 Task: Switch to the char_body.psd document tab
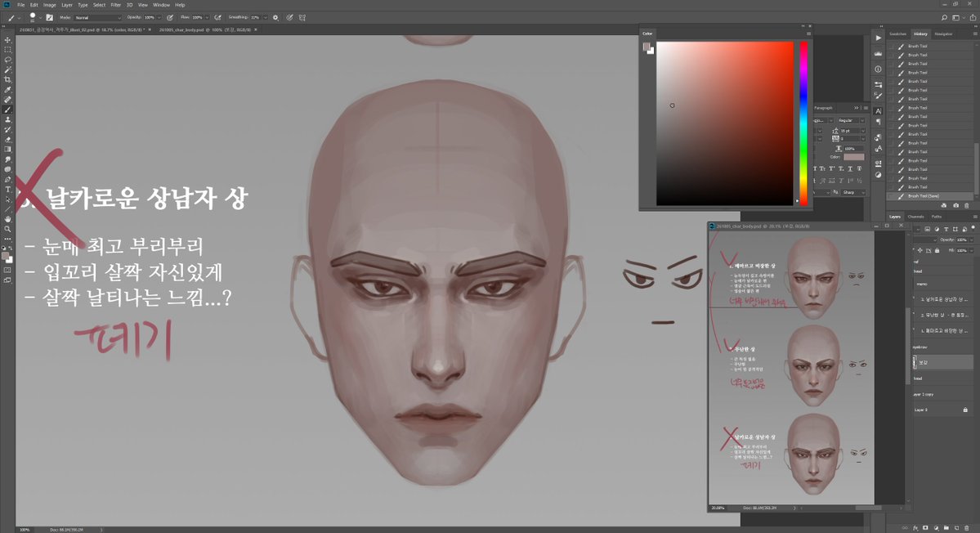tap(205, 29)
